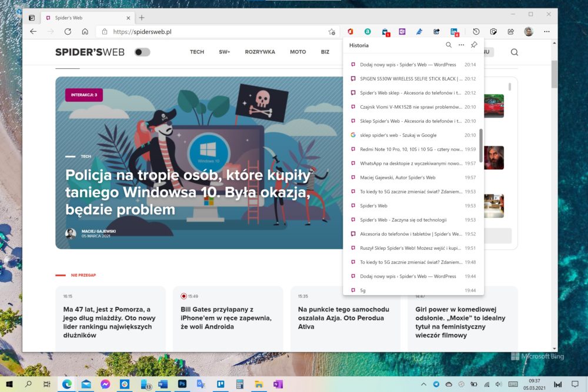
Task: Open history entry 'SPIGEN S530W WIRELESS SELFIE STICK'
Action: [x=413, y=79]
